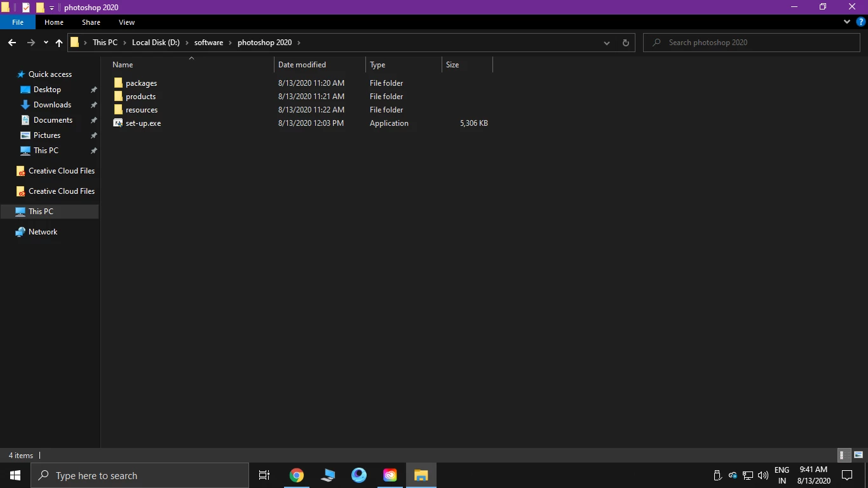Image resolution: width=868 pixels, height=488 pixels.
Task: Click the pin icon beside Desktop
Action: pyautogui.click(x=93, y=90)
